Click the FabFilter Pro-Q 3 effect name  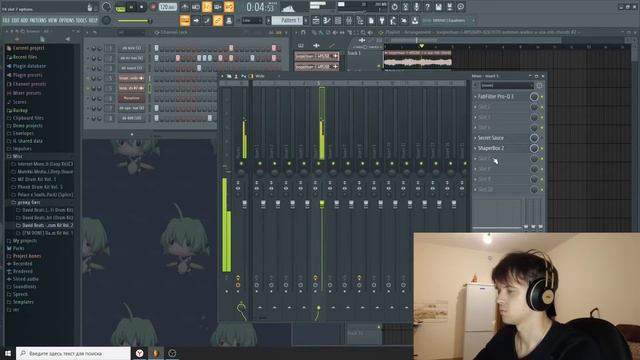[496, 97]
